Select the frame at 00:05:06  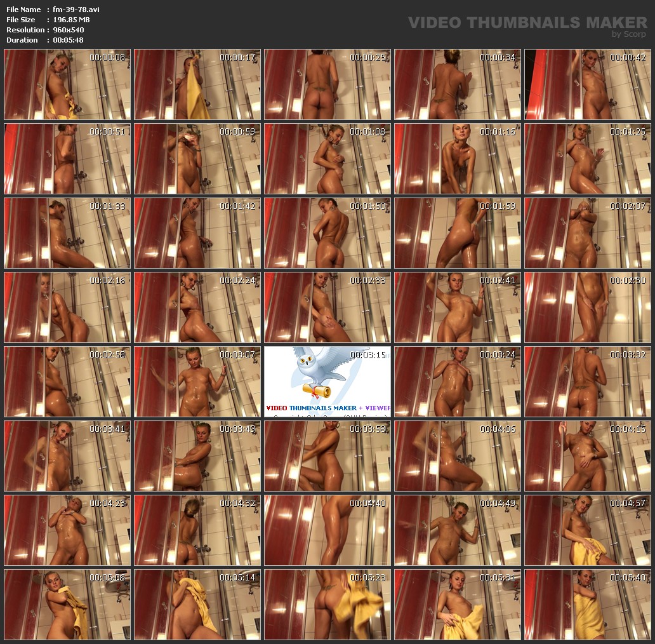(x=67, y=604)
